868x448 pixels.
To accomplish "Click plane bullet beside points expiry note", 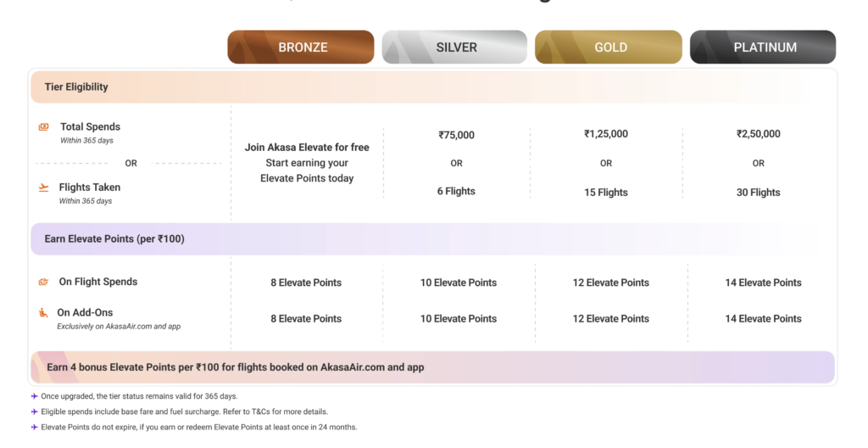I will 34,428.
